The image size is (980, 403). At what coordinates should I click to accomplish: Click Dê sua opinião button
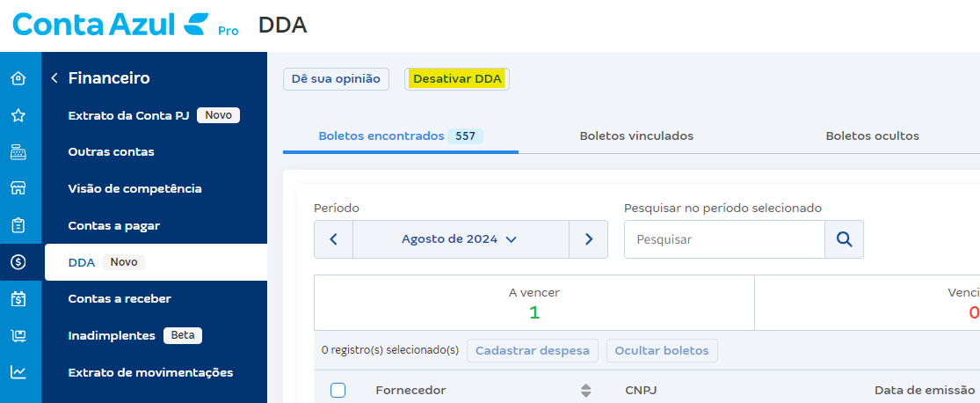[x=336, y=79]
